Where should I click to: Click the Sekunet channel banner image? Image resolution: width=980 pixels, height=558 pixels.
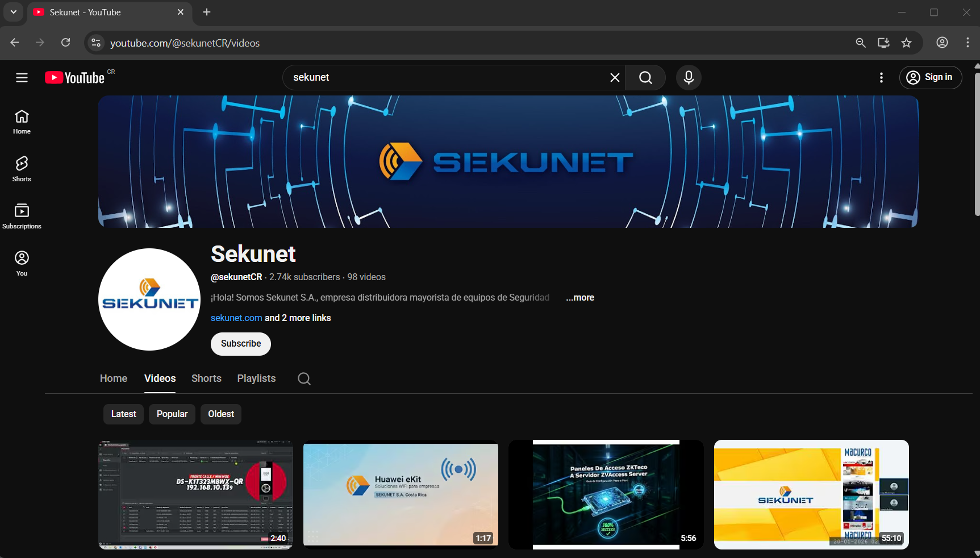(508, 162)
